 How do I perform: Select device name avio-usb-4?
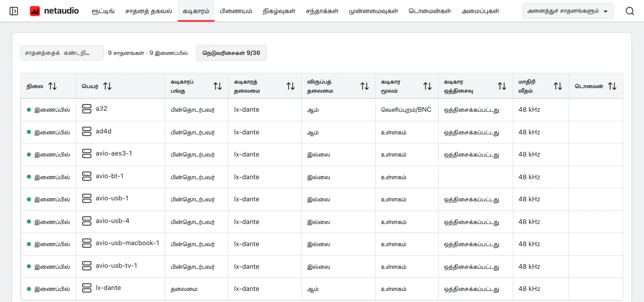pos(112,221)
